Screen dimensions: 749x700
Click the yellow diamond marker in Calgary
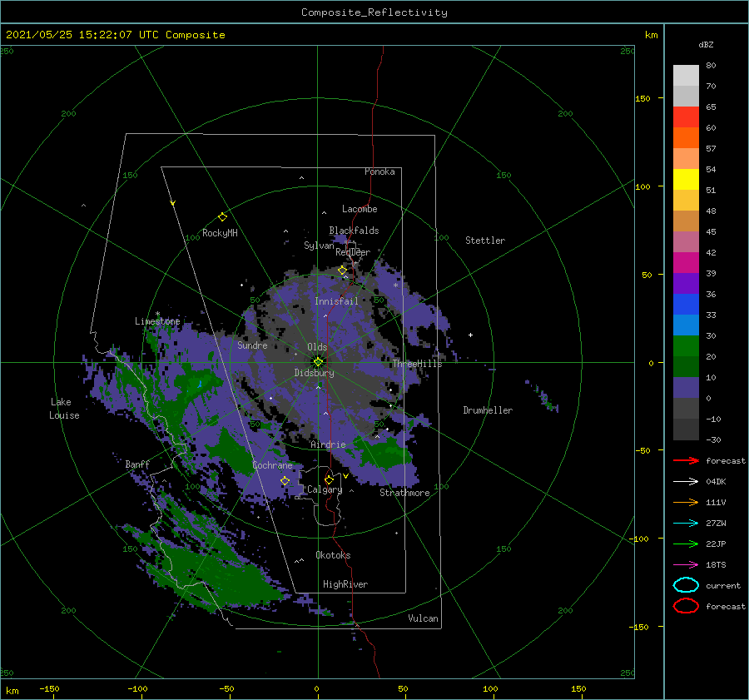329,479
